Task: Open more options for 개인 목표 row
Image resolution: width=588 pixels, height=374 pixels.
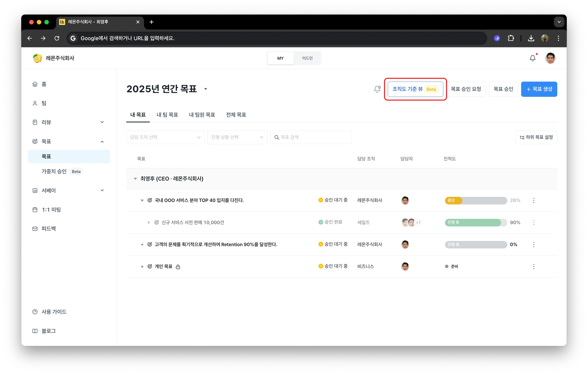Action: 533,266
